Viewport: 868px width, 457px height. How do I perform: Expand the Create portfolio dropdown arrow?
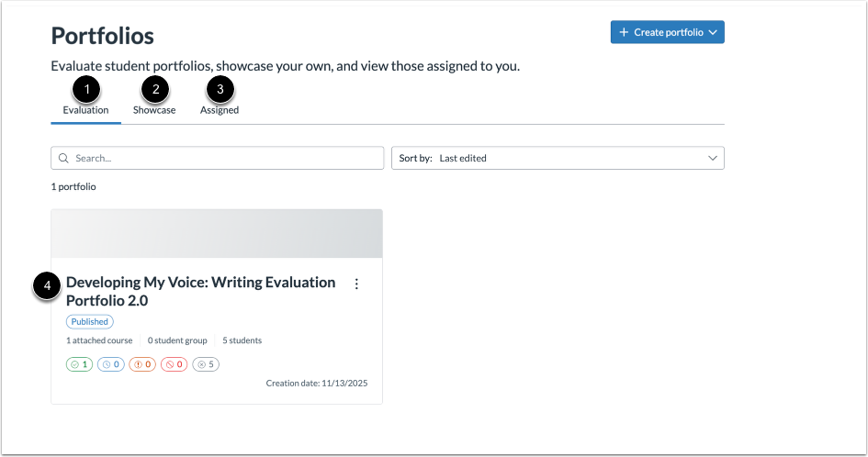pyautogui.click(x=713, y=32)
